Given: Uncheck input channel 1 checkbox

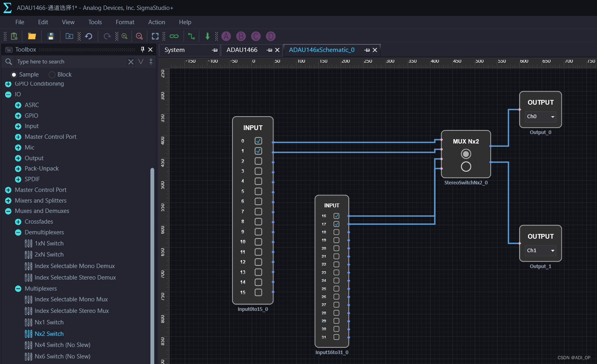Looking at the screenshot, I should (258, 151).
